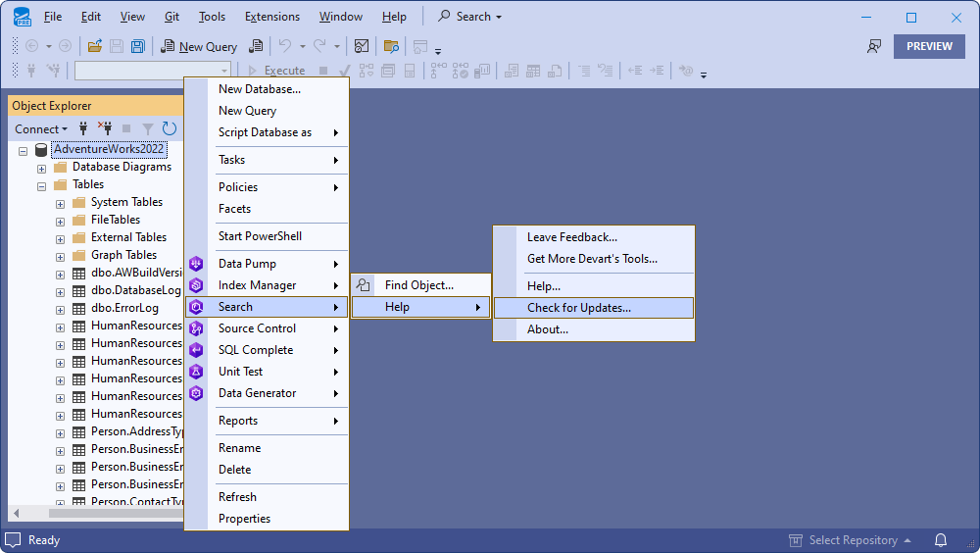
Task: Open the Connect dropdown in Object Explorer
Action: click(x=41, y=128)
